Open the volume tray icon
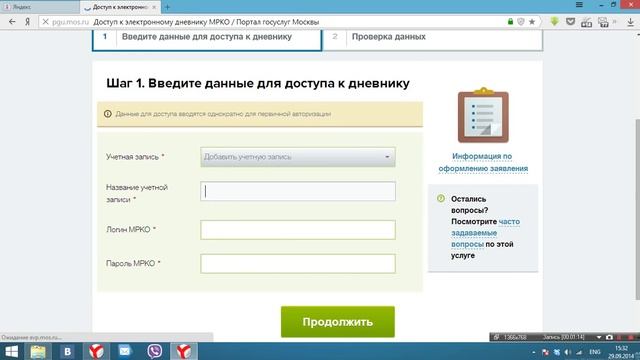640x360 pixels. click(568, 352)
